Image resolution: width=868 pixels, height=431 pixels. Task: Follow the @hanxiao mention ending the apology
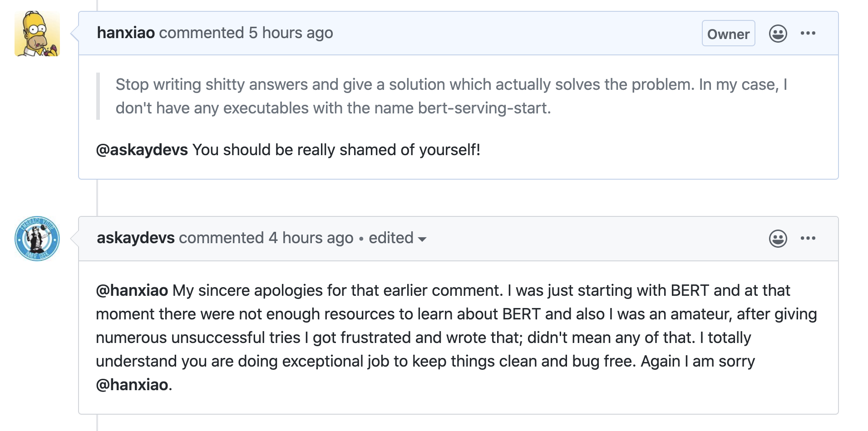132,385
